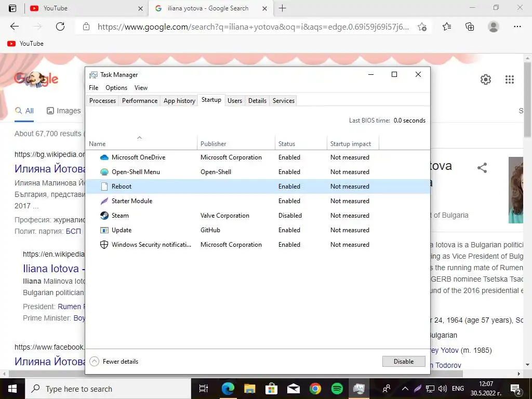Sort startup list by the Status column
This screenshot has height=399, width=532.
[x=301, y=144]
